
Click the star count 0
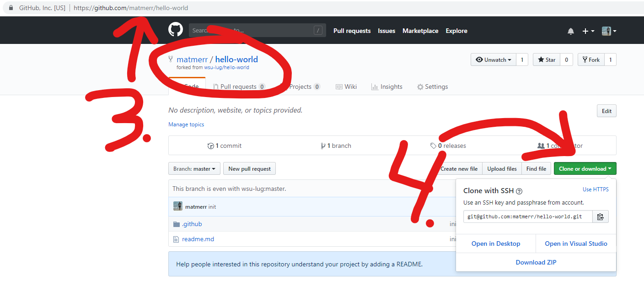pos(566,60)
